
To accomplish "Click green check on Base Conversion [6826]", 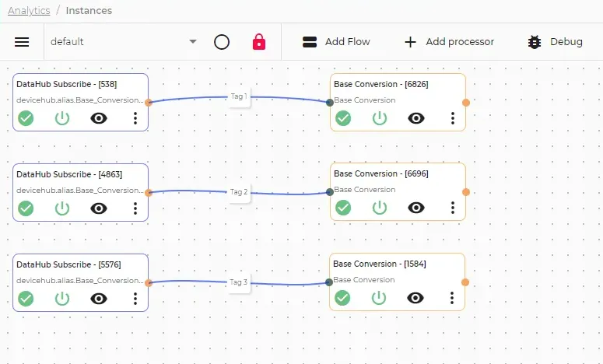I will pos(343,118).
